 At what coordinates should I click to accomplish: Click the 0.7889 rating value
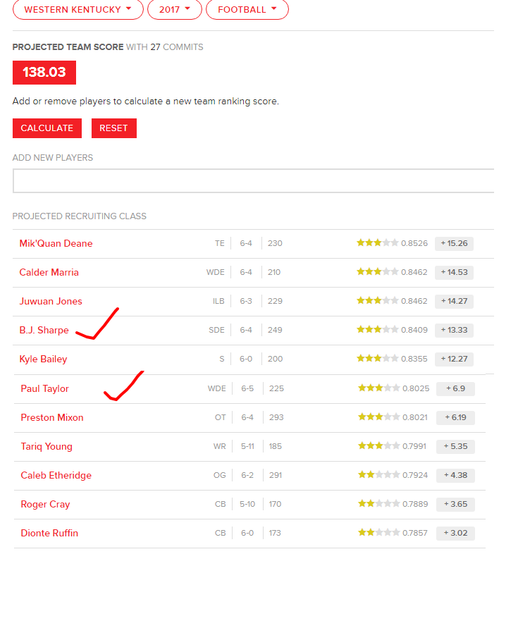pyautogui.click(x=415, y=504)
